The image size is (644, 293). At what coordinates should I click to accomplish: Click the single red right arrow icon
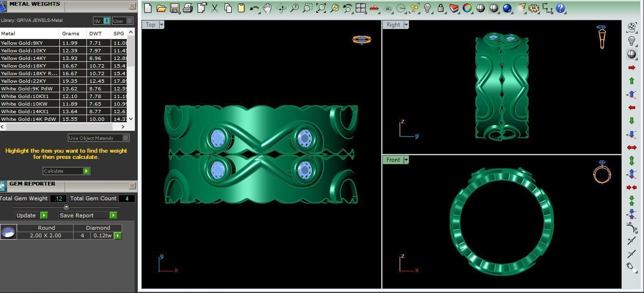[x=632, y=68]
